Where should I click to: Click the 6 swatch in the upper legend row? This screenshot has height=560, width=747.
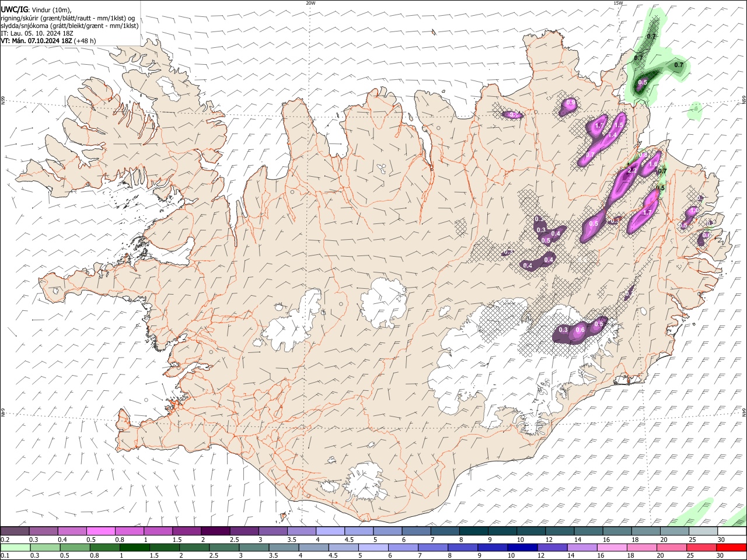pyautogui.click(x=416, y=531)
